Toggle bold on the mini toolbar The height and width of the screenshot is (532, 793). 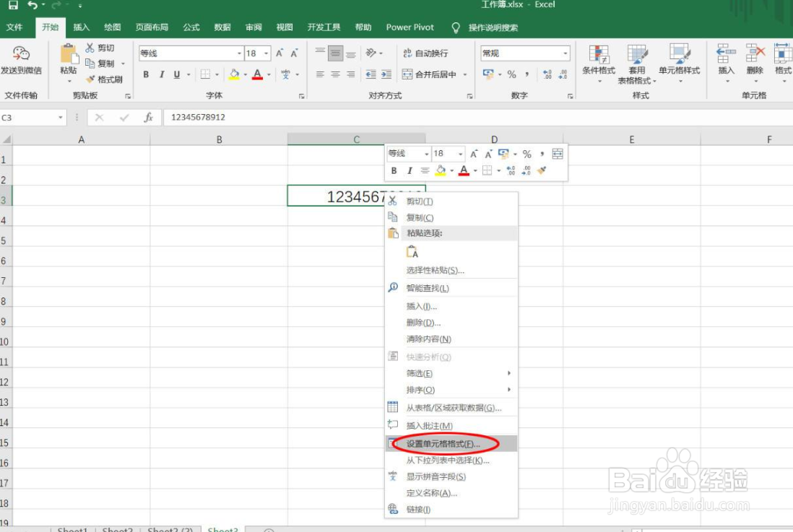click(394, 170)
